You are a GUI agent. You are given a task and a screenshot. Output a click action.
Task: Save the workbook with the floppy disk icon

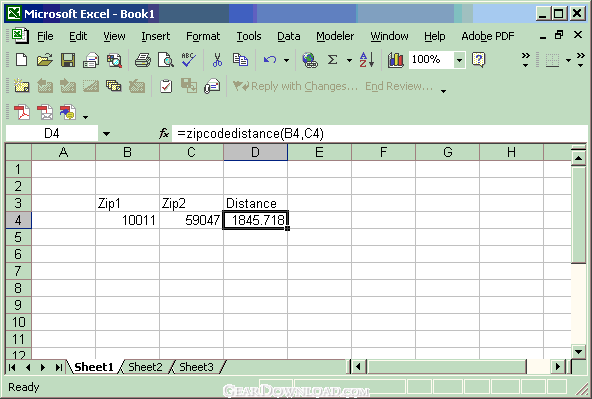pos(68,60)
